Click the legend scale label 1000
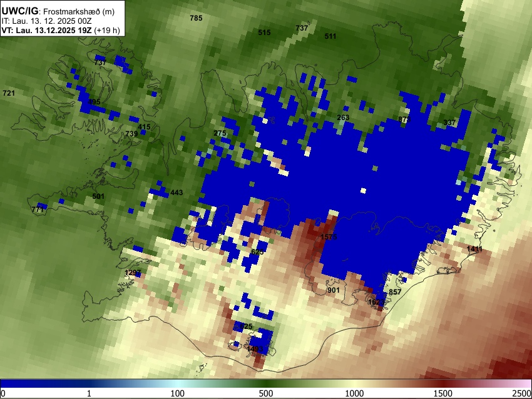532x399 pixels. pos(354,393)
